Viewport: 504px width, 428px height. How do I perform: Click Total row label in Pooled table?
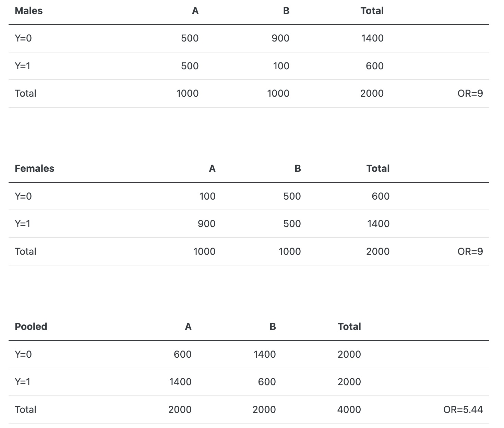click(25, 409)
